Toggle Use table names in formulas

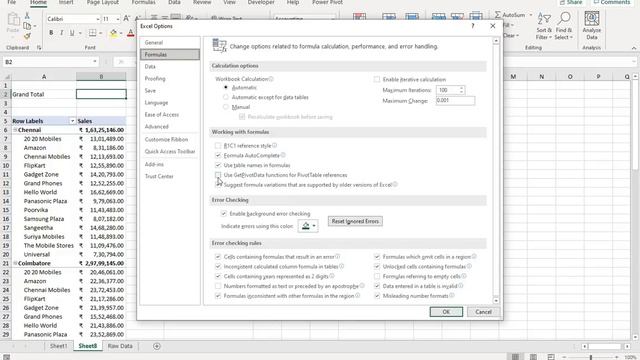click(218, 165)
